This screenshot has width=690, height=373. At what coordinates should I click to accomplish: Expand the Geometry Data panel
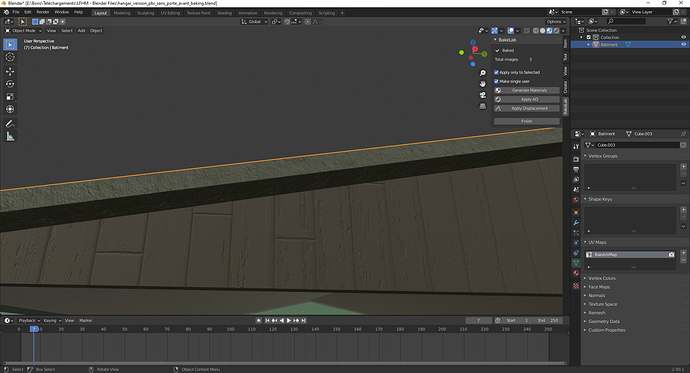(603, 321)
